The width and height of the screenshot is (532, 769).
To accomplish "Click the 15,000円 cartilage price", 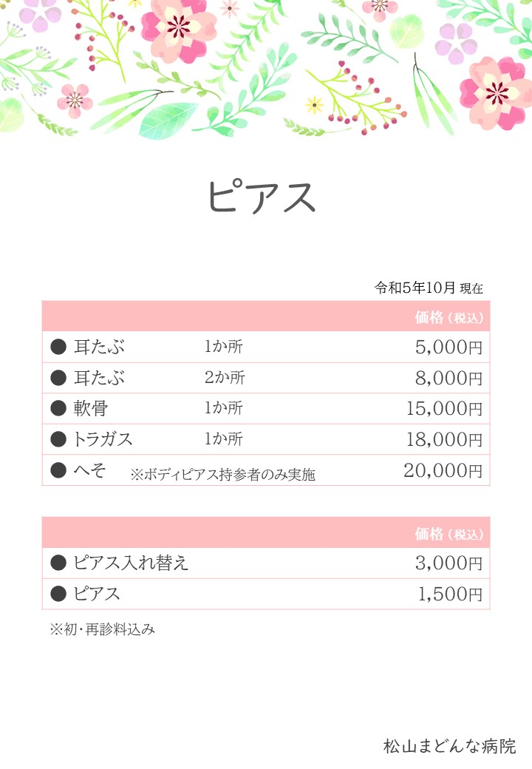I will point(444,408).
